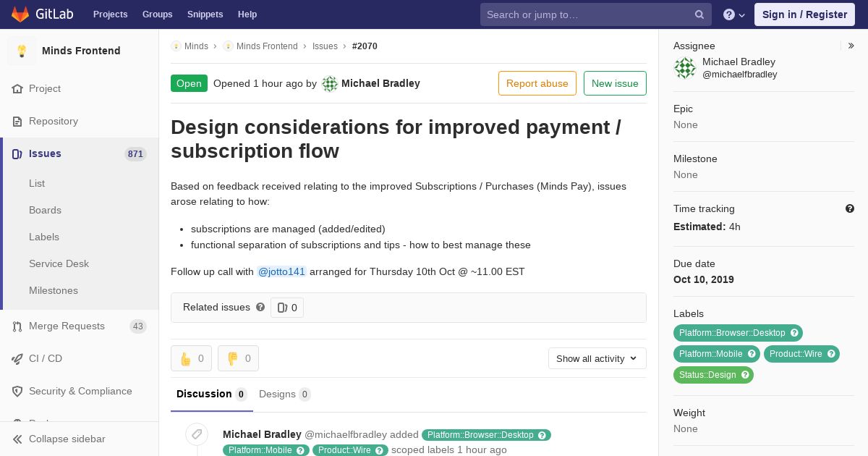Click help icon on activity Platform::Browser::Desktop label
Screen dimensions: 868x456
542,435
